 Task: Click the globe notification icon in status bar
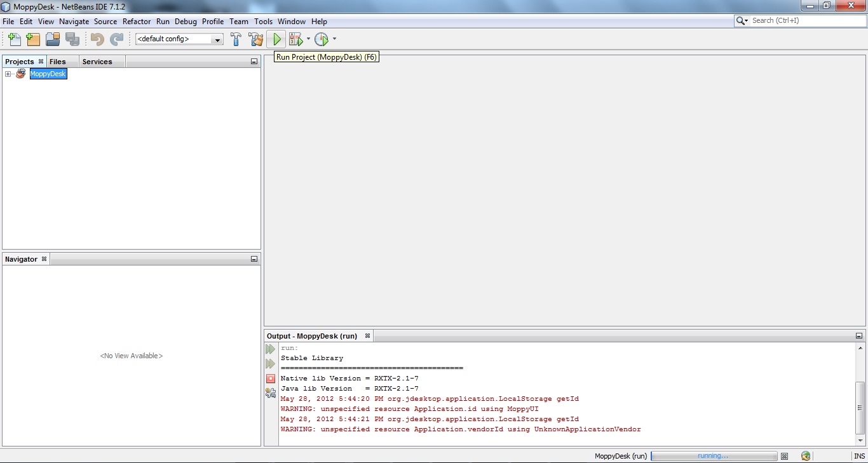(x=806, y=456)
